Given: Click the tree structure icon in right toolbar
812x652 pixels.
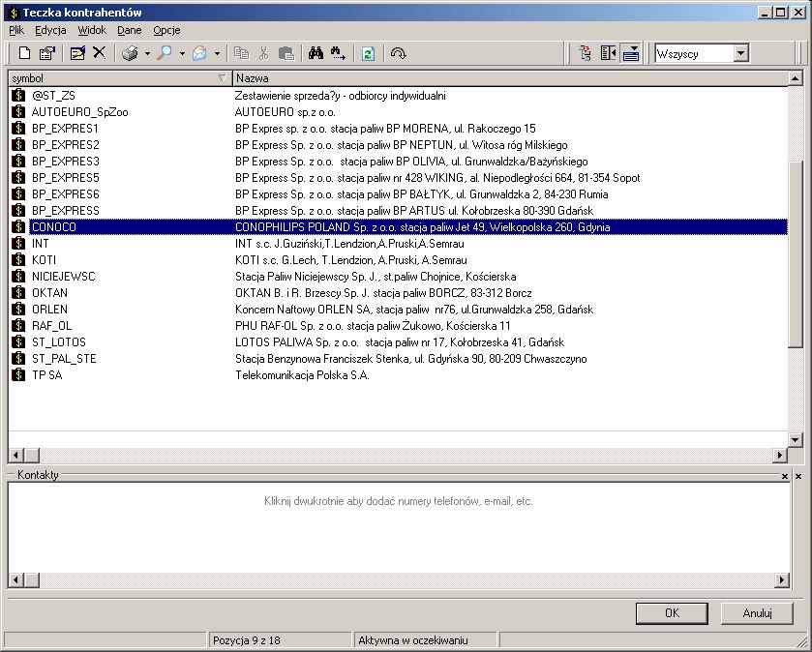Looking at the screenshot, I should 586,53.
